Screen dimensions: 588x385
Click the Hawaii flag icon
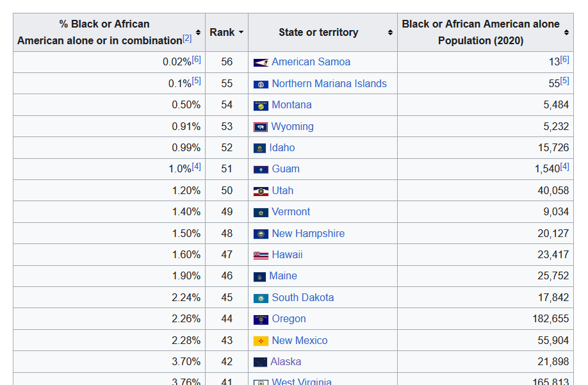pos(261,255)
